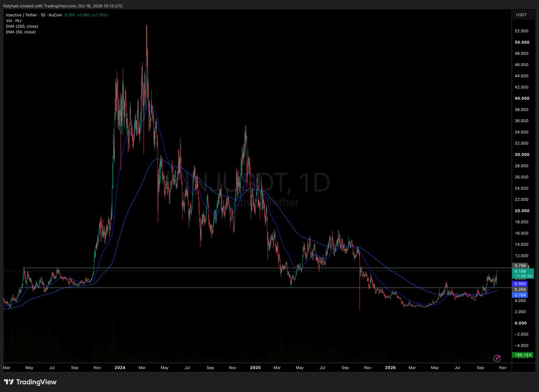539x392 pixels.
Task: Click the −4.000 price axis label
Action: click(521, 345)
